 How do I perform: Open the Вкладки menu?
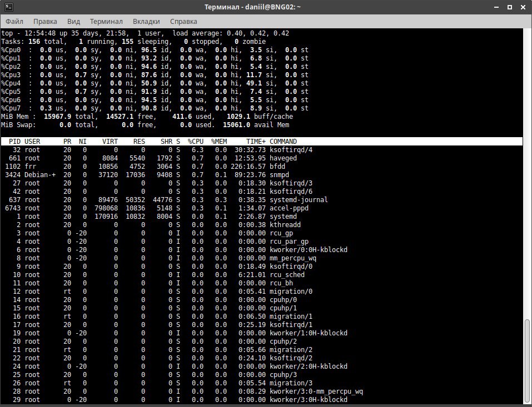[146, 21]
